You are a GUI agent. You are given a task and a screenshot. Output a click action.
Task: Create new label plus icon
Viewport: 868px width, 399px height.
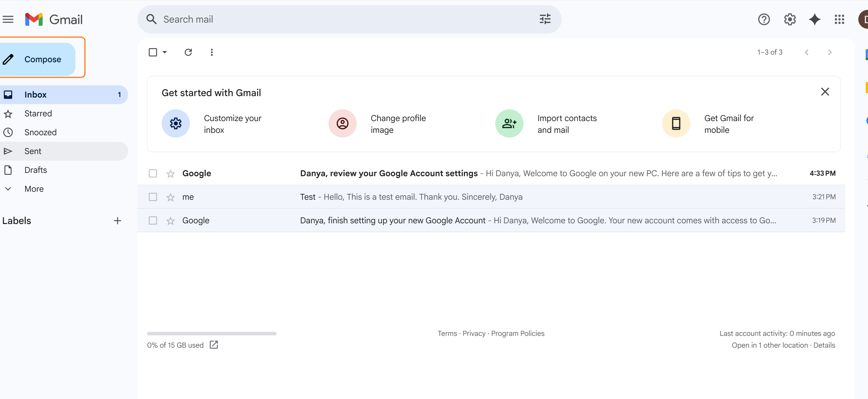coord(117,221)
